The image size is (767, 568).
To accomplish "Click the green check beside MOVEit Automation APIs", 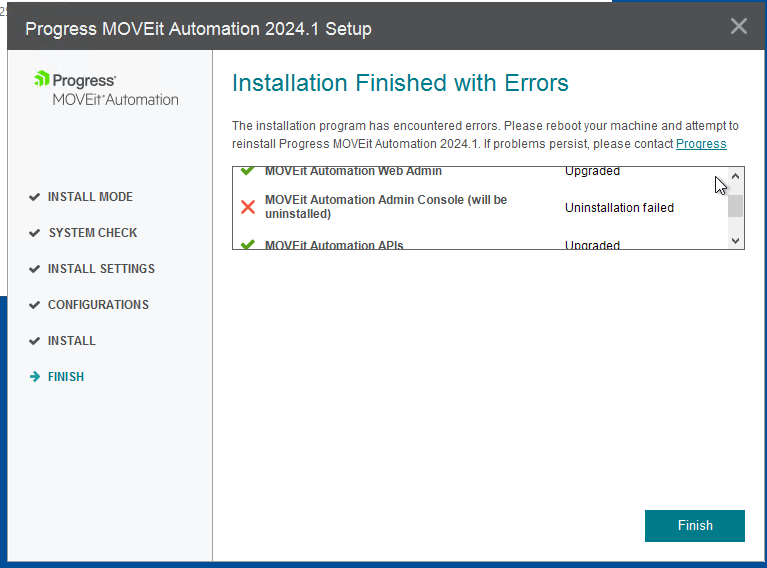I will click(248, 244).
